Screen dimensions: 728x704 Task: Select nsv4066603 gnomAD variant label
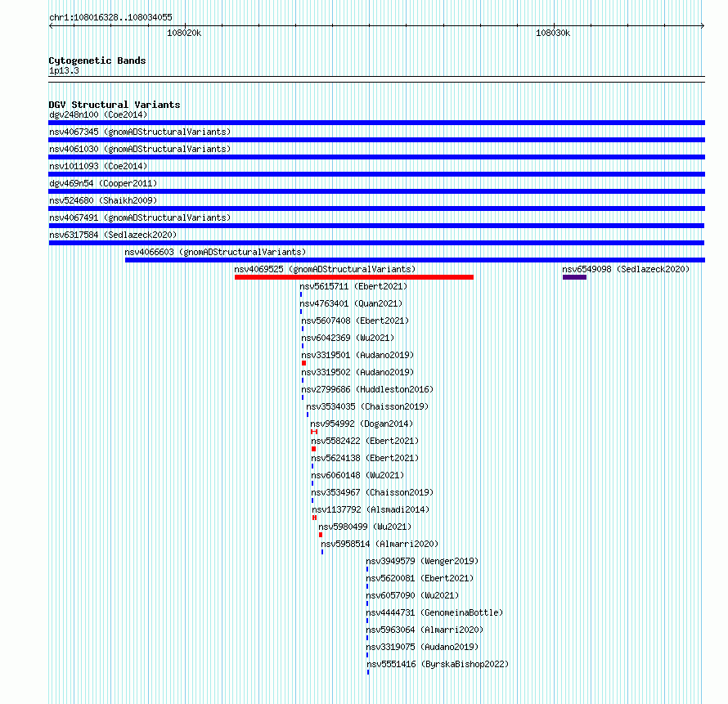(x=215, y=252)
